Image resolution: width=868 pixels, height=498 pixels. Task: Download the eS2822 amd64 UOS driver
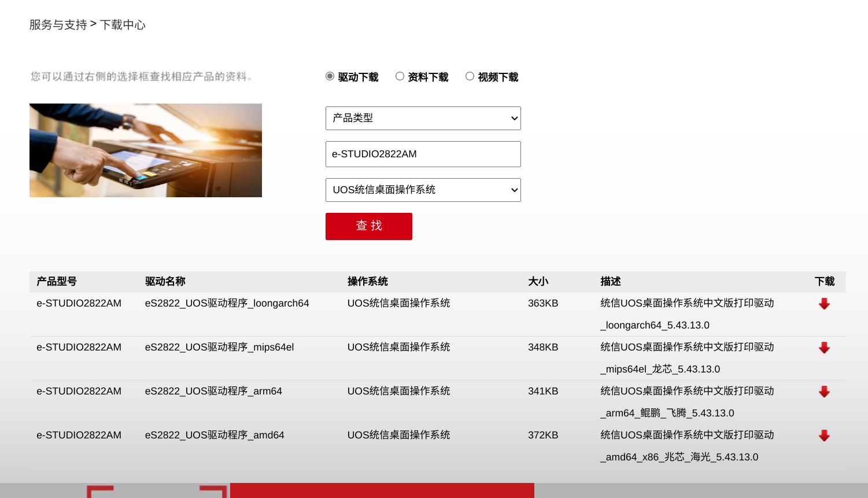click(x=824, y=436)
